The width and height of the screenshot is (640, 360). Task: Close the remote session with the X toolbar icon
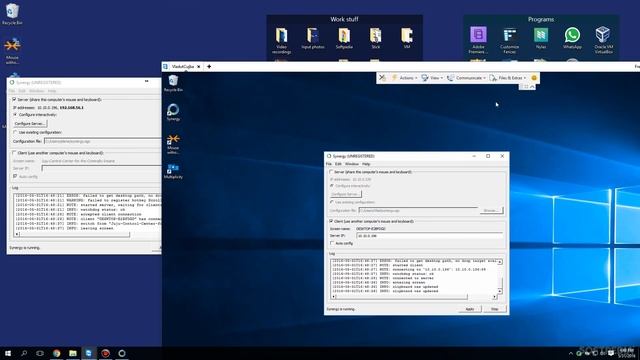(x=382, y=78)
